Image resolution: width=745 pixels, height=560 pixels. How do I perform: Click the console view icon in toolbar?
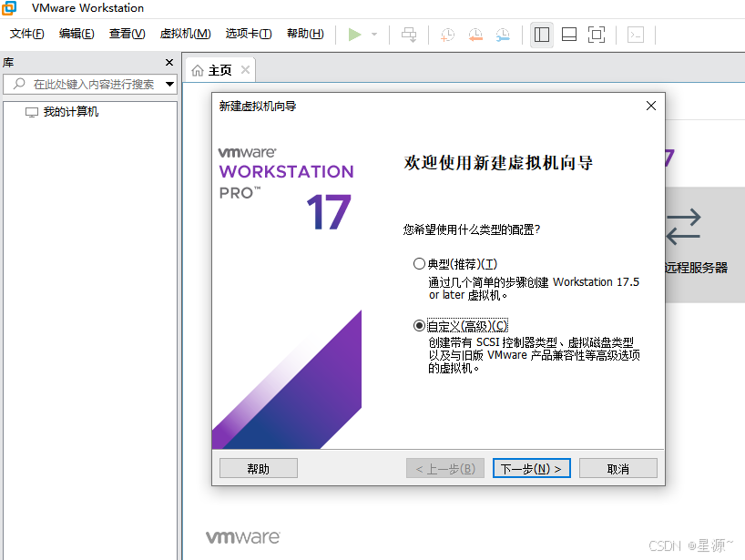click(x=635, y=35)
